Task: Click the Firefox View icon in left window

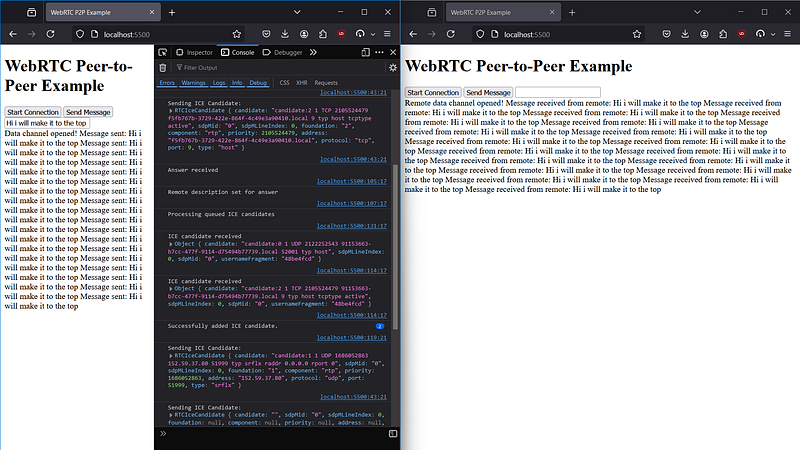Action: coord(31,12)
